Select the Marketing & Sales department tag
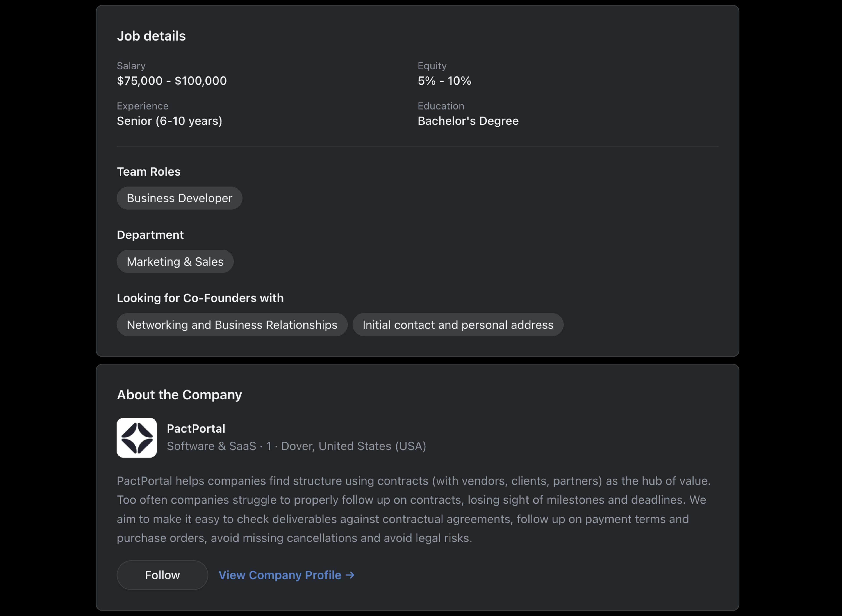This screenshot has height=616, width=842. [x=175, y=261]
